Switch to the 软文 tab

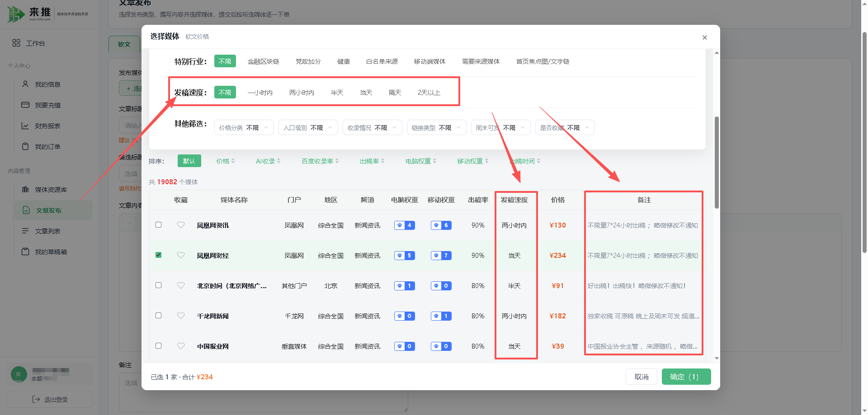point(124,44)
